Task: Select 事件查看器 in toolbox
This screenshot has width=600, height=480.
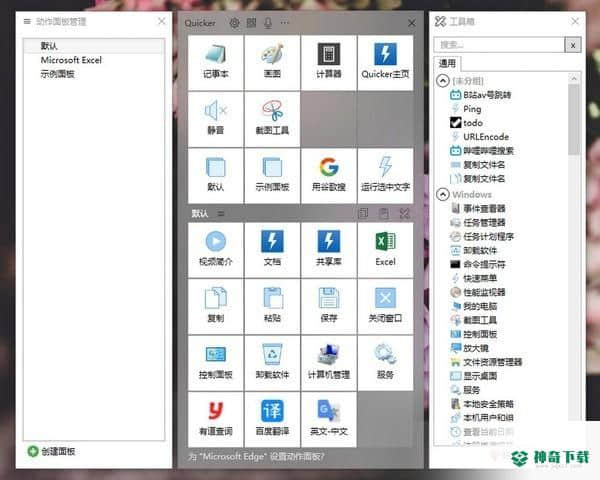Action: coord(478,209)
